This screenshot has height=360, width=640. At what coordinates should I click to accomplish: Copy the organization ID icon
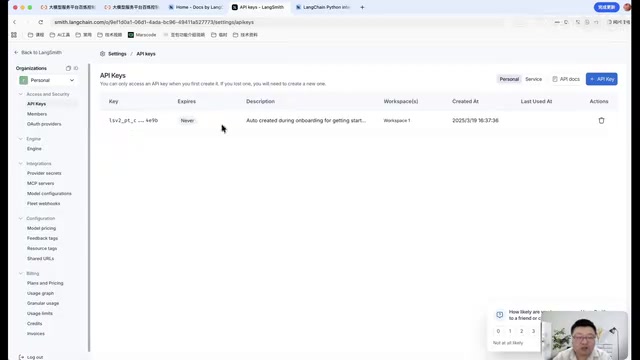68,68
